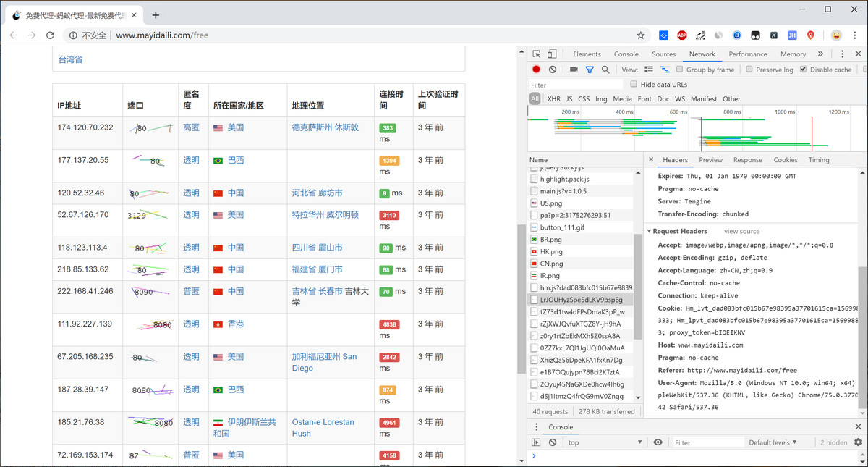Image resolution: width=868 pixels, height=467 pixels.
Task: Clear the network log
Action: click(x=553, y=70)
